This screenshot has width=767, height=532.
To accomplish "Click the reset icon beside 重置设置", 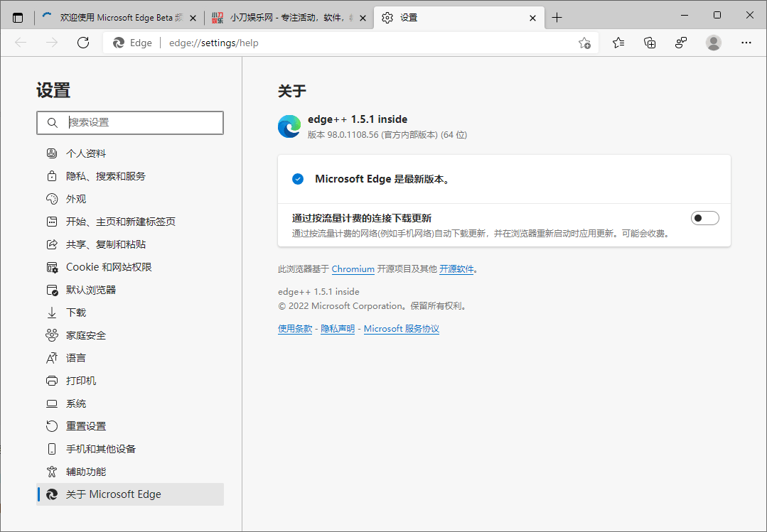I will [52, 426].
